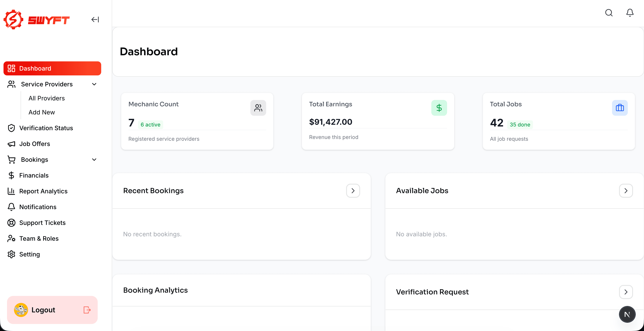Click the Logout button

52,310
